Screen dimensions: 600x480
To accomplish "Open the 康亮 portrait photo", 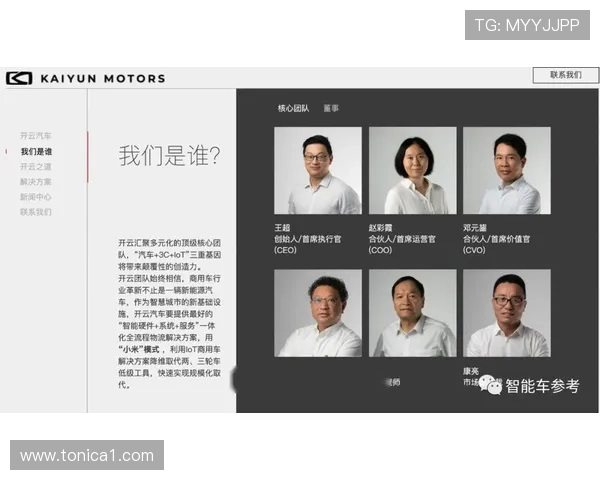I will point(506,313).
